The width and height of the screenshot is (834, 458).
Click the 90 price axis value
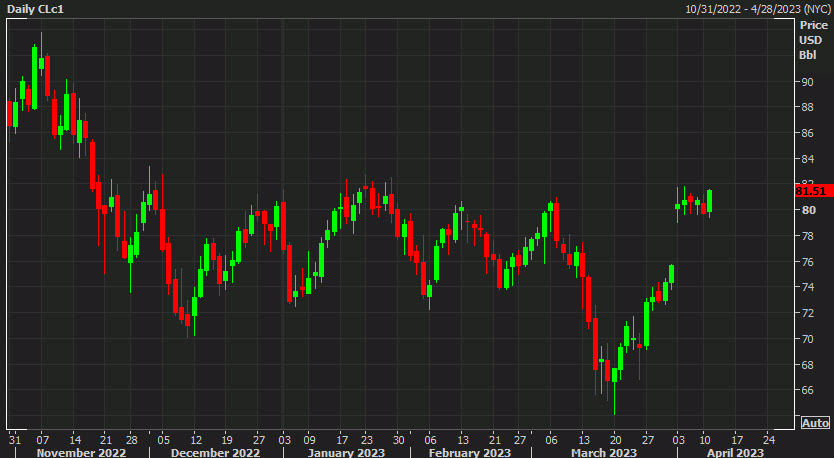click(808, 82)
